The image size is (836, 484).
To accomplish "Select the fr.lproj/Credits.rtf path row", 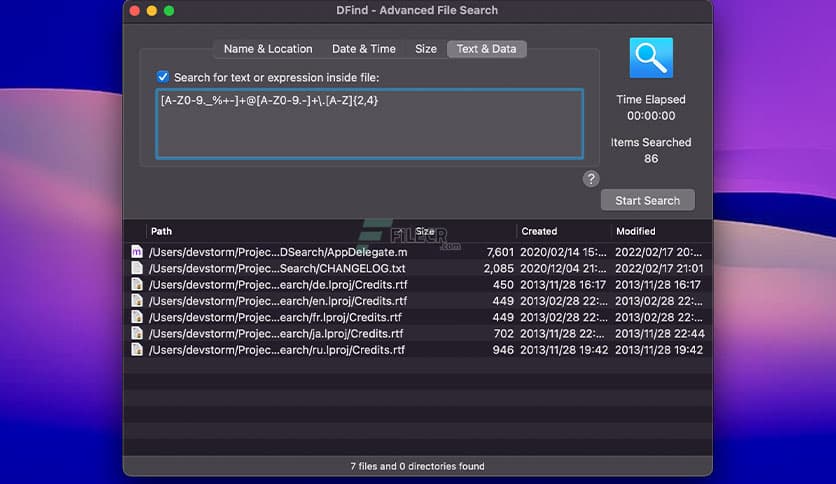I will (x=275, y=317).
